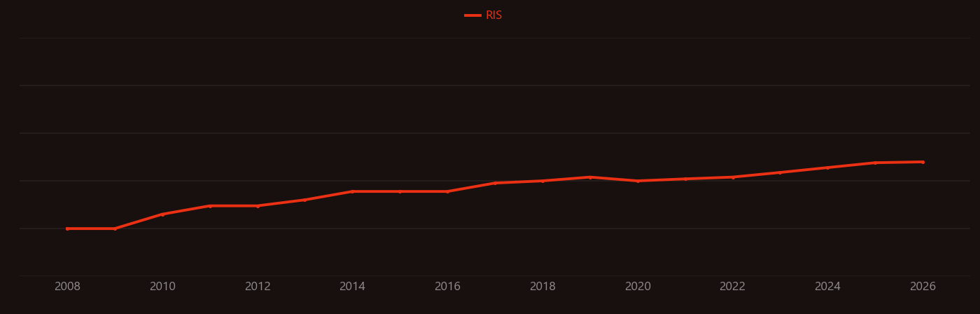The image size is (980, 314).
Task: Select the RIS data point at 2017
Action: pos(495,183)
